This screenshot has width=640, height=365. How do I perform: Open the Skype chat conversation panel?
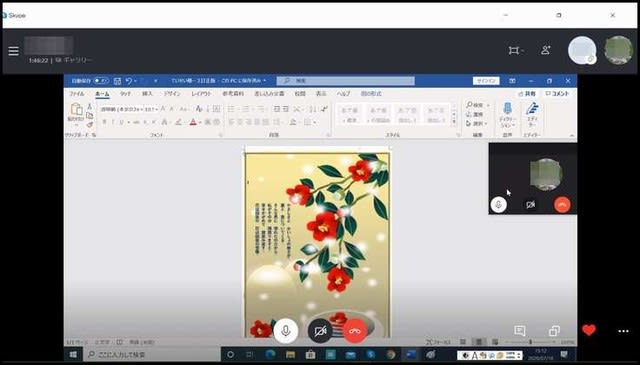(x=520, y=330)
